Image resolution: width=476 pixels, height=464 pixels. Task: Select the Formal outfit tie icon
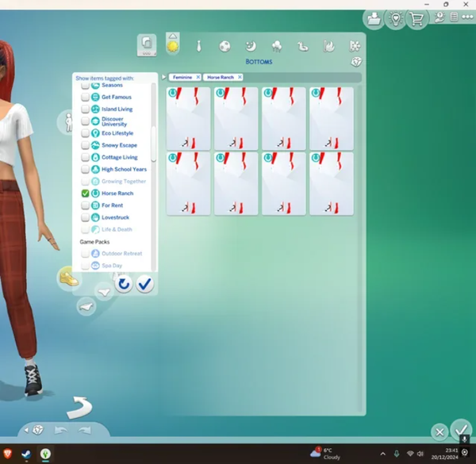click(x=198, y=47)
